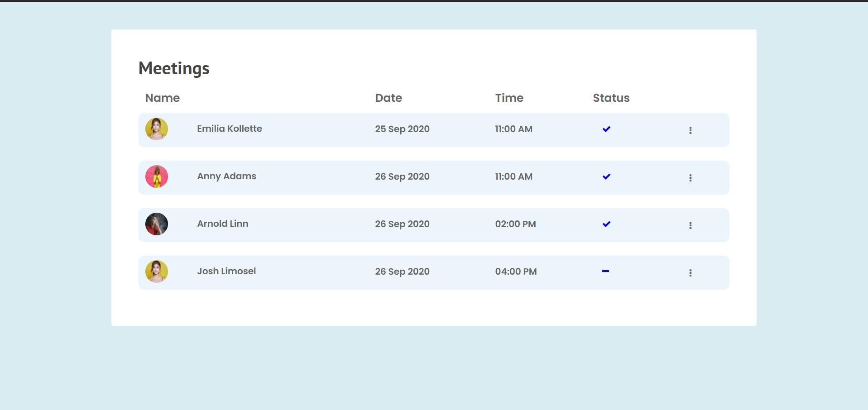Screen dimensions: 868x410
Task: Click the Meetings heading
Action: click(x=174, y=68)
